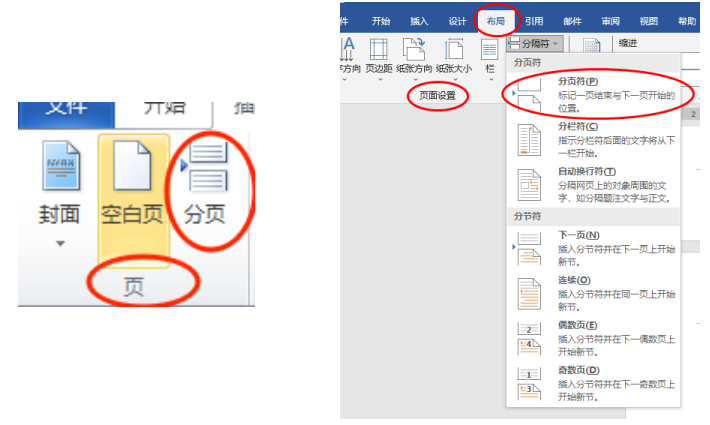Select the 空白页 blank page button
Image resolution: width=710 pixels, height=425 pixels.
[x=133, y=200]
